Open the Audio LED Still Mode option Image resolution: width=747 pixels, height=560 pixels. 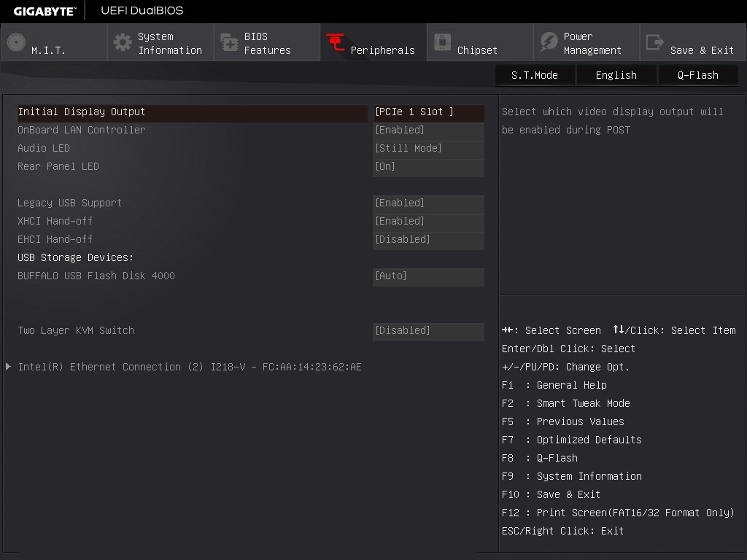coord(429,149)
